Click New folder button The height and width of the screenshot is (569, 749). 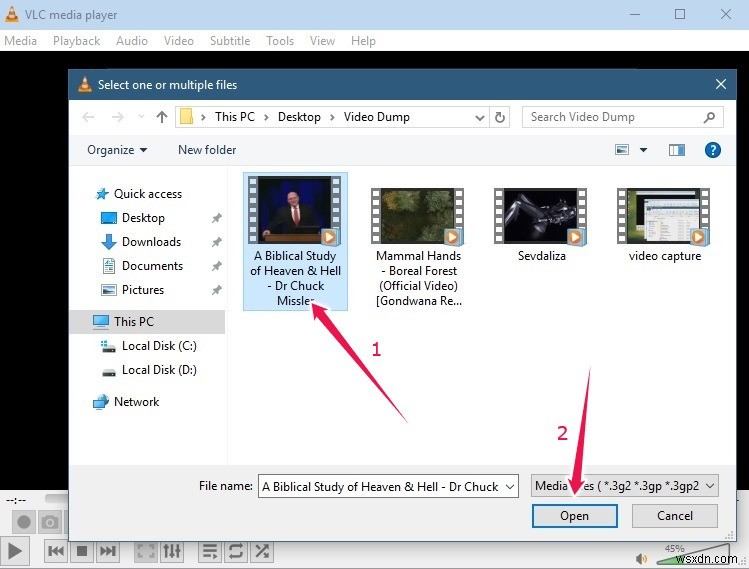click(x=207, y=150)
